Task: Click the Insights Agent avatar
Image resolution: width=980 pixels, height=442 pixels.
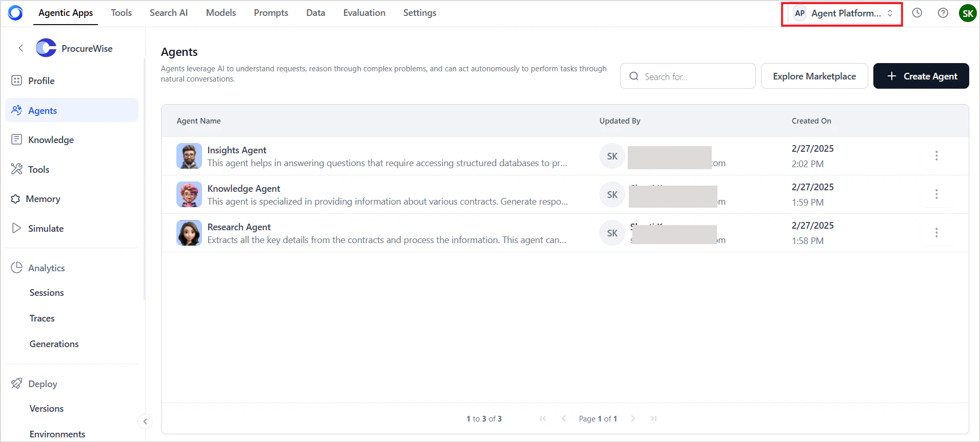Action: click(189, 156)
